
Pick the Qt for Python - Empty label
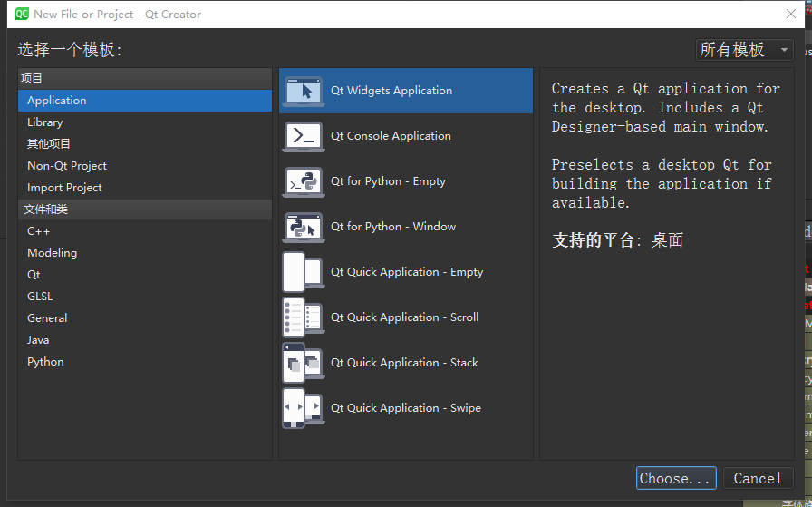(x=389, y=181)
